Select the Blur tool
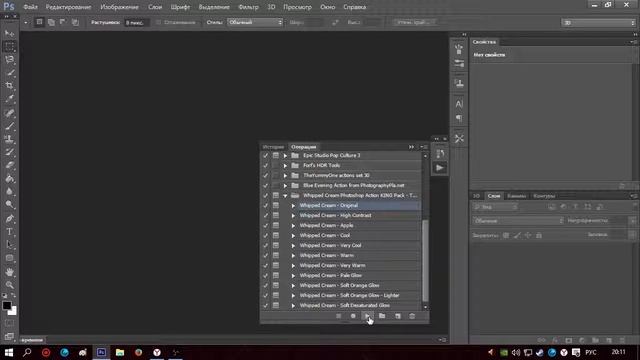 tap(9, 191)
